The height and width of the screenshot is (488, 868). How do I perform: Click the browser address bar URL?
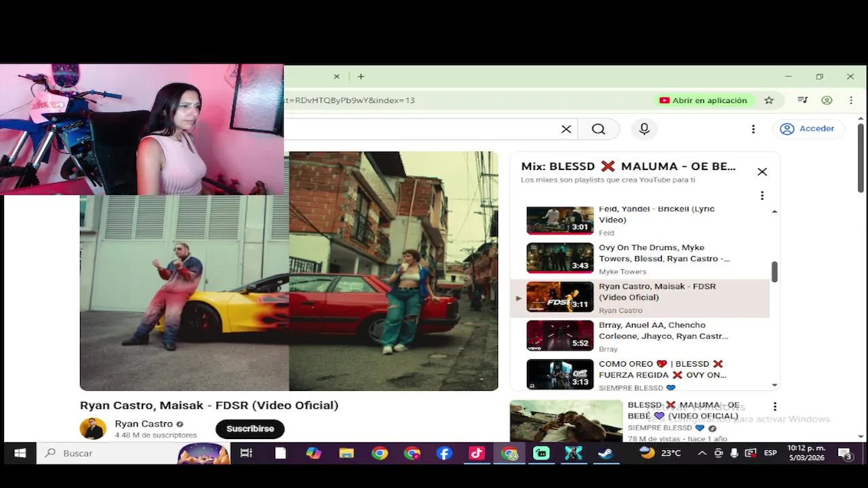[350, 100]
